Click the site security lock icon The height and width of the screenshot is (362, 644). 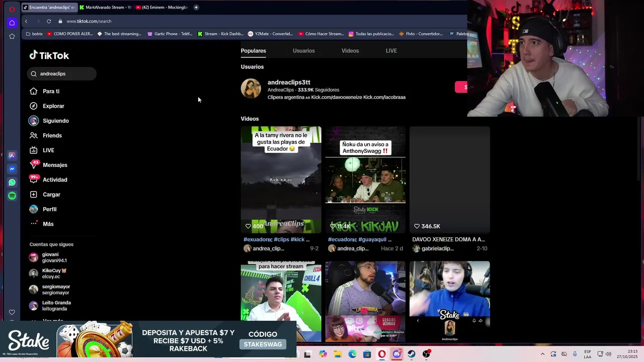60,21
